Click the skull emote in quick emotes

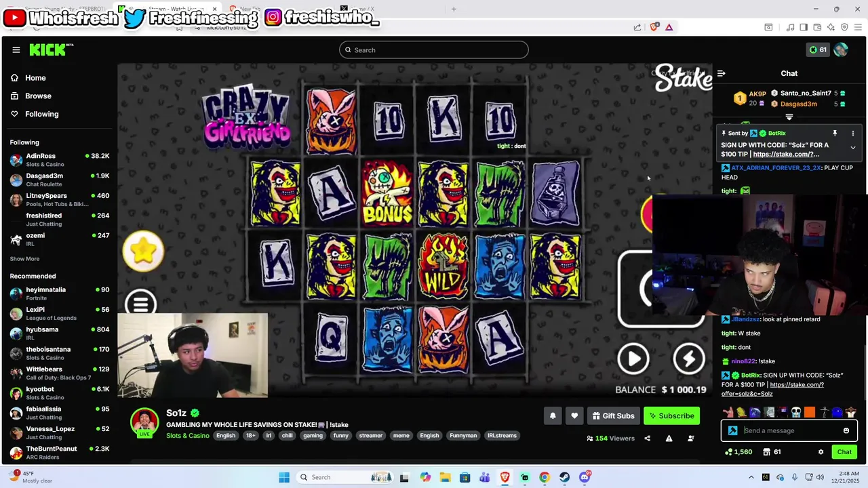click(x=796, y=411)
